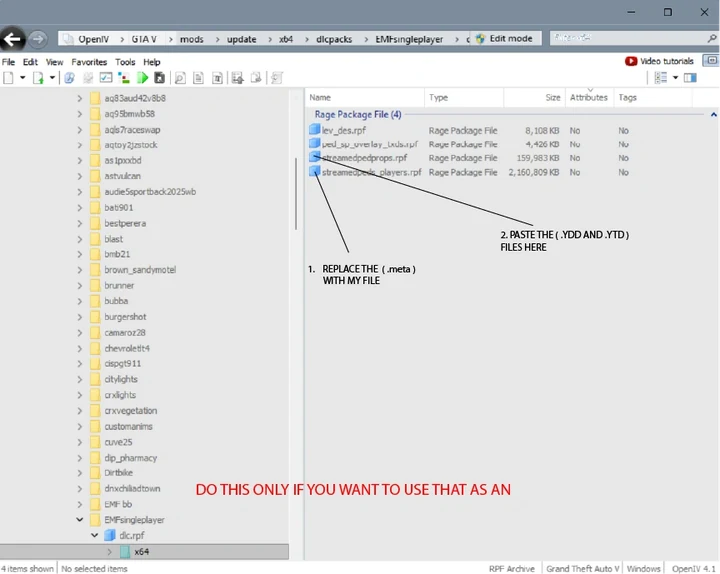The width and height of the screenshot is (720, 574).
Task: Click the view layout list icon
Action: pos(661,78)
